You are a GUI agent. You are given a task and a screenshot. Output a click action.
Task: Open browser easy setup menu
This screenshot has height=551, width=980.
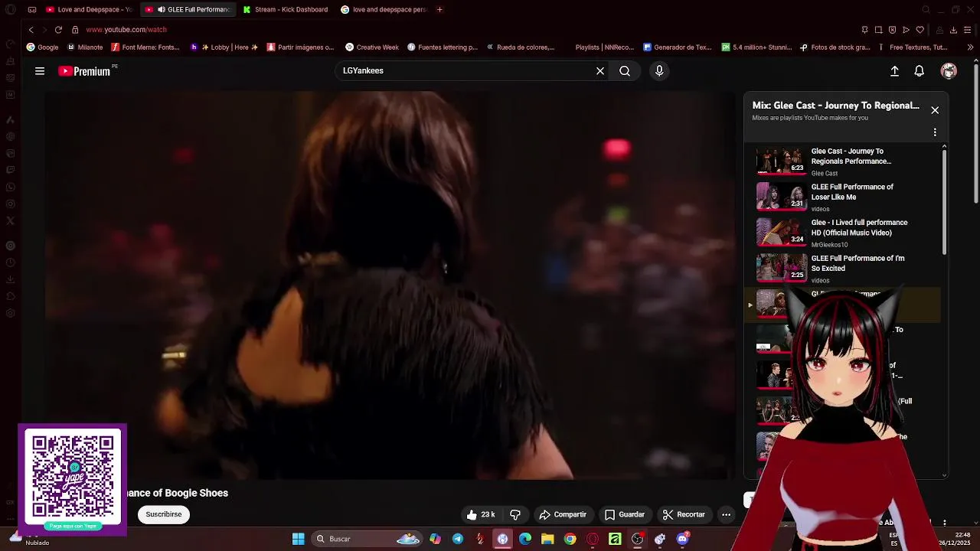(969, 30)
